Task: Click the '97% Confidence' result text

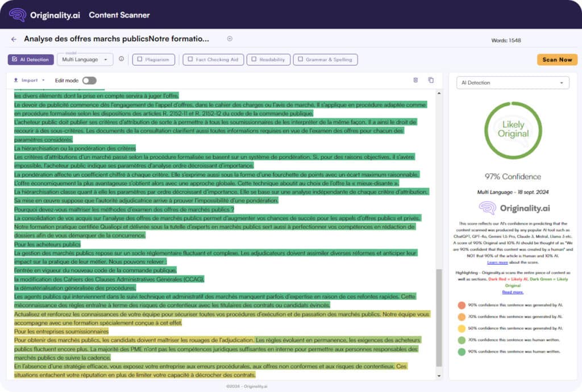Action: (x=513, y=177)
